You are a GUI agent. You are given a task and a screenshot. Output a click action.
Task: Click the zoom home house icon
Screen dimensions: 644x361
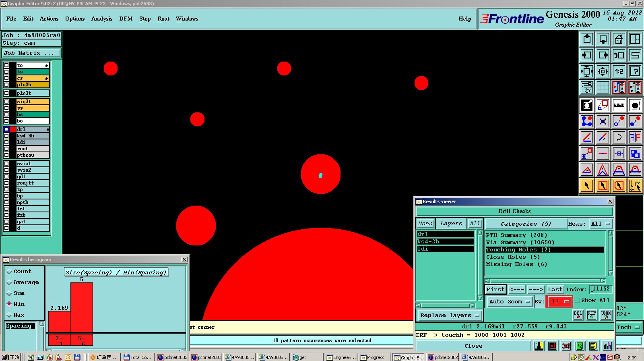coord(619,39)
